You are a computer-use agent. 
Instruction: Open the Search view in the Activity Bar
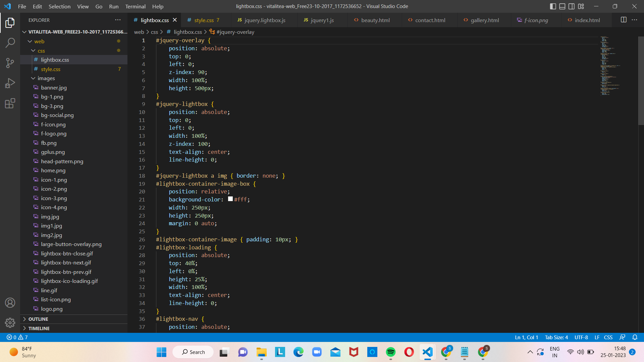point(10,43)
